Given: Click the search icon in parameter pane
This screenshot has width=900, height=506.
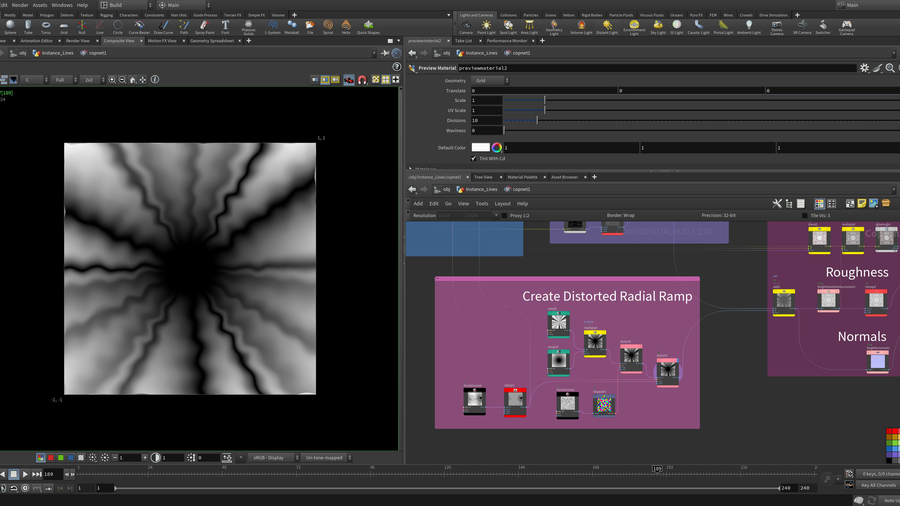Looking at the screenshot, I should pos(890,68).
